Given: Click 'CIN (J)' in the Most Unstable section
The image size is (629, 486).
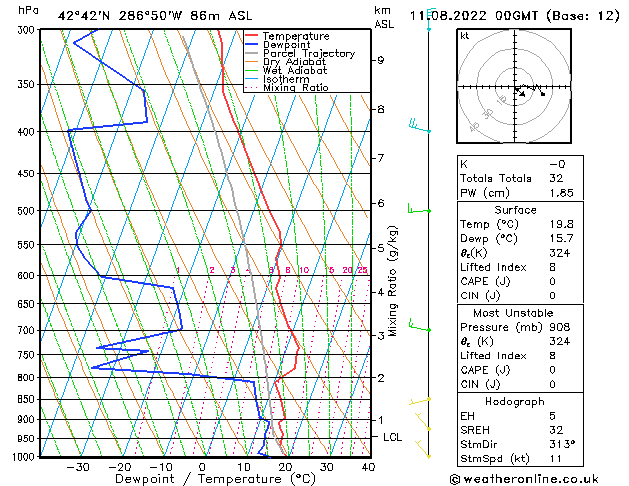Looking at the screenshot, I should (x=480, y=385).
